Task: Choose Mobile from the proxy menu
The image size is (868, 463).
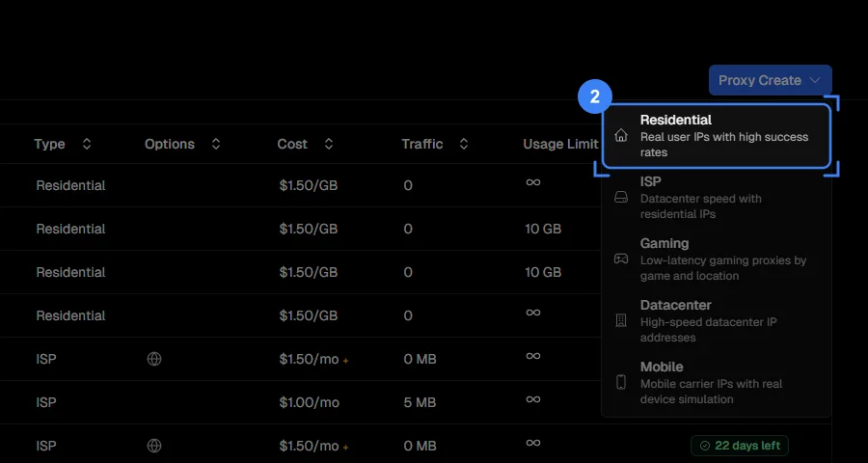Action: pyautogui.click(x=717, y=383)
